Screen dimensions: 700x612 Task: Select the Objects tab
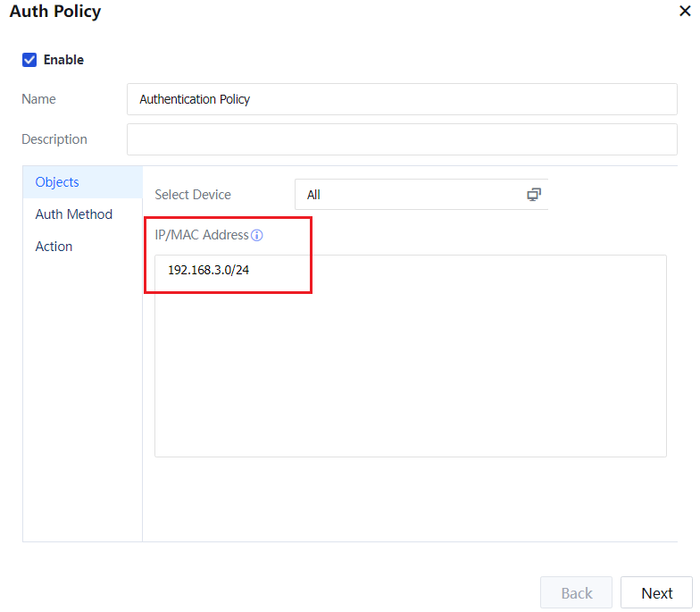coord(57,182)
